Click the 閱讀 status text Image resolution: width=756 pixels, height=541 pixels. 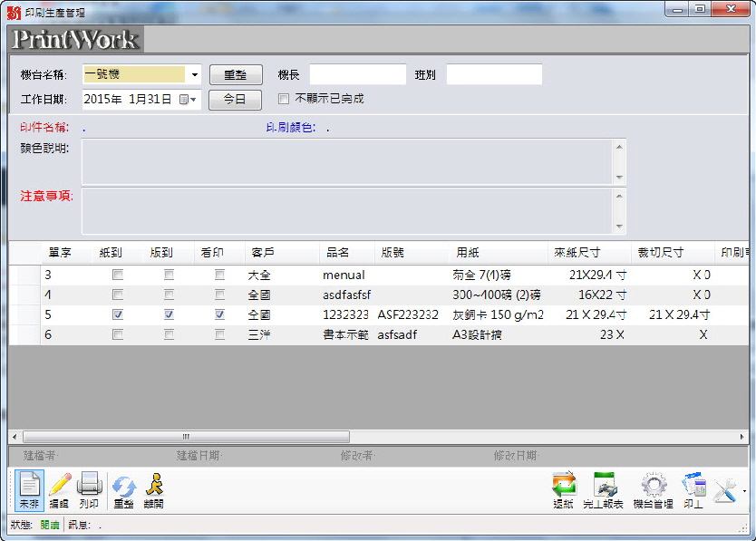click(x=50, y=525)
